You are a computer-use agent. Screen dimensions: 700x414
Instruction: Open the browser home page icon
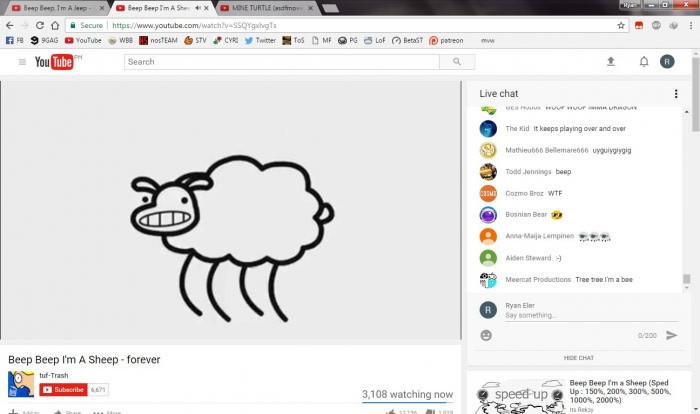55,25
